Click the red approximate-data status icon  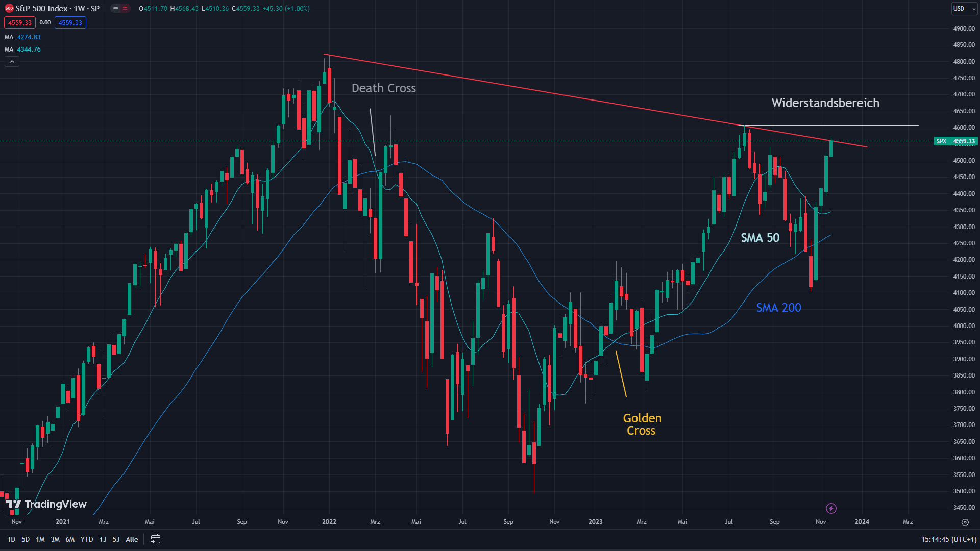125,8
